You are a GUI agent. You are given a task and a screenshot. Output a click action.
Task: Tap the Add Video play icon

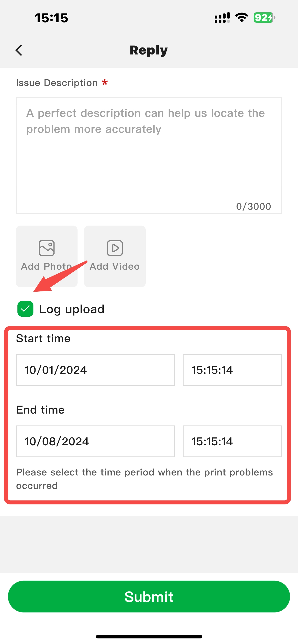[115, 248]
